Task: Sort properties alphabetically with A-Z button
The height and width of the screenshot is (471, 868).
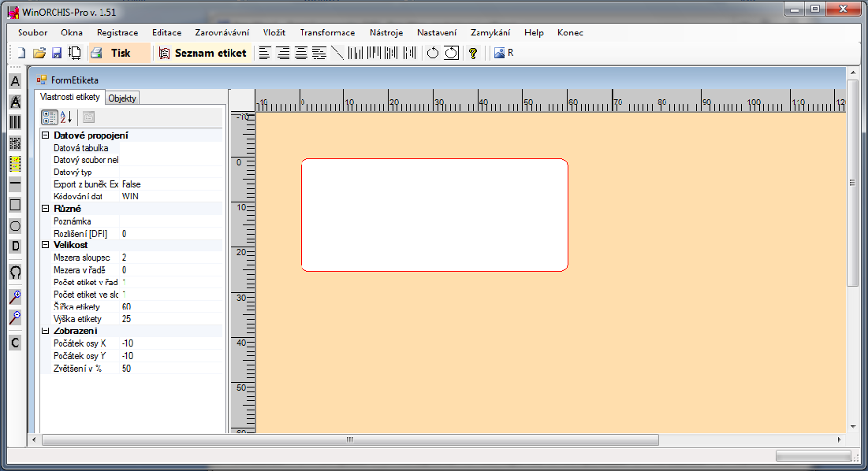Action: pos(66,117)
